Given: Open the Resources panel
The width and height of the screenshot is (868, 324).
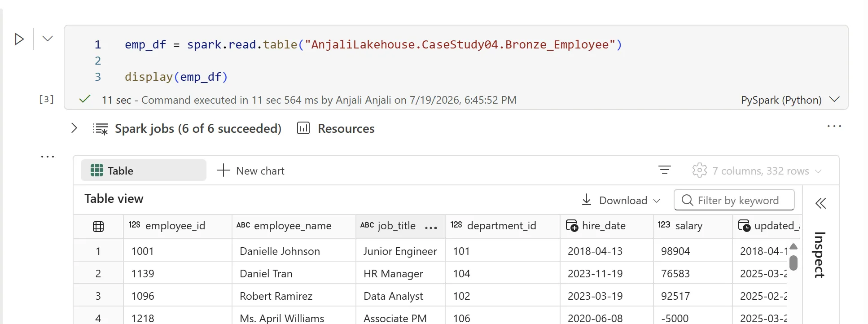Looking at the screenshot, I should tap(336, 128).
